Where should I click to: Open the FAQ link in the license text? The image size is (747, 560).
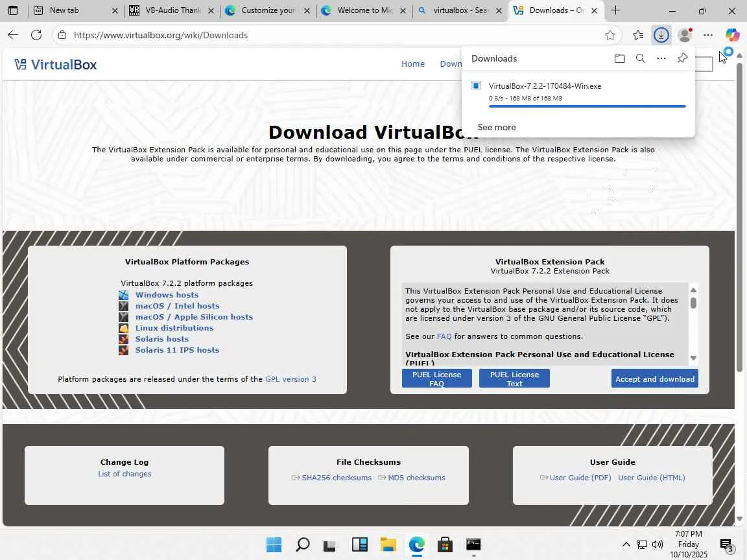[x=444, y=336]
